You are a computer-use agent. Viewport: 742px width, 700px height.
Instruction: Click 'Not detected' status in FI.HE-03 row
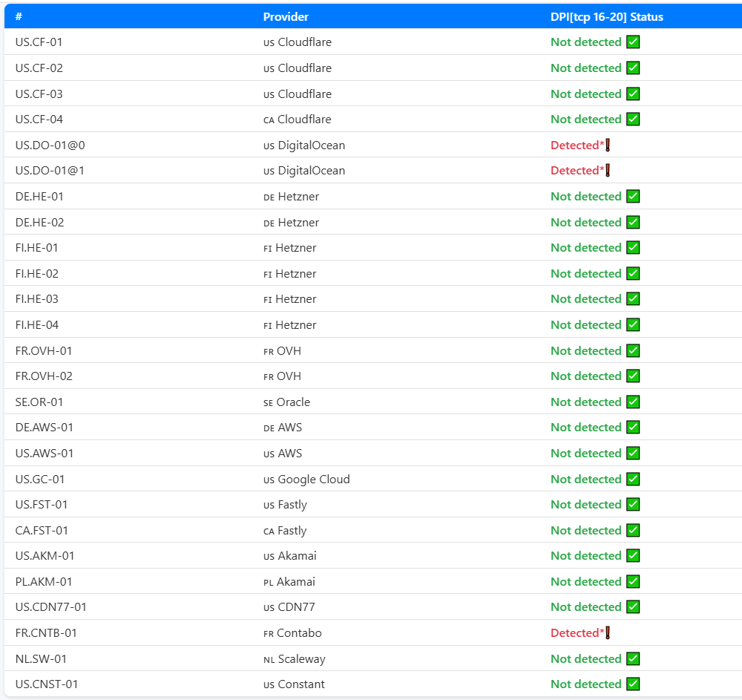click(586, 298)
